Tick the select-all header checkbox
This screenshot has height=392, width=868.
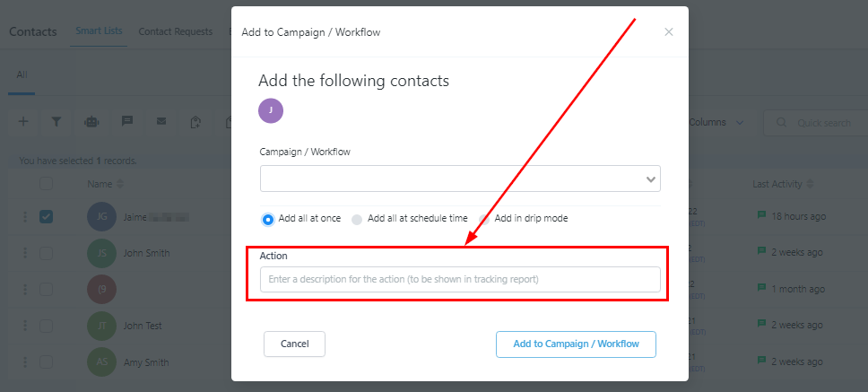coord(47,184)
